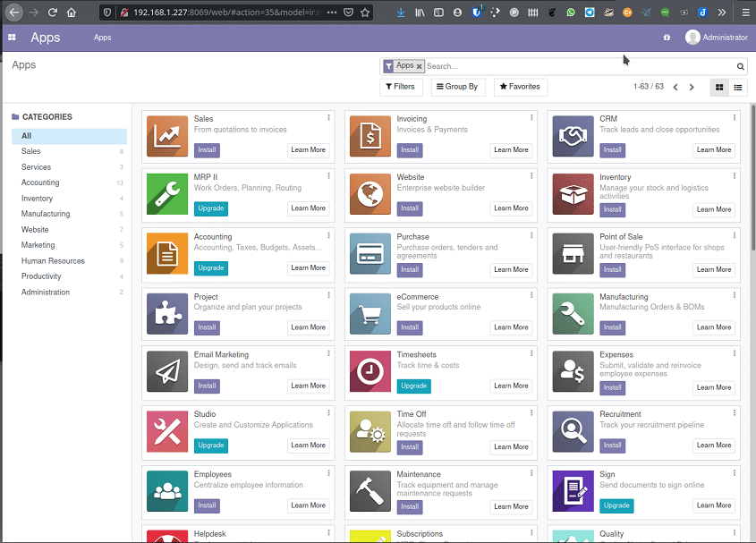Click Learn More for Recruitment
Image resolution: width=756 pixels, height=543 pixels.
point(714,445)
